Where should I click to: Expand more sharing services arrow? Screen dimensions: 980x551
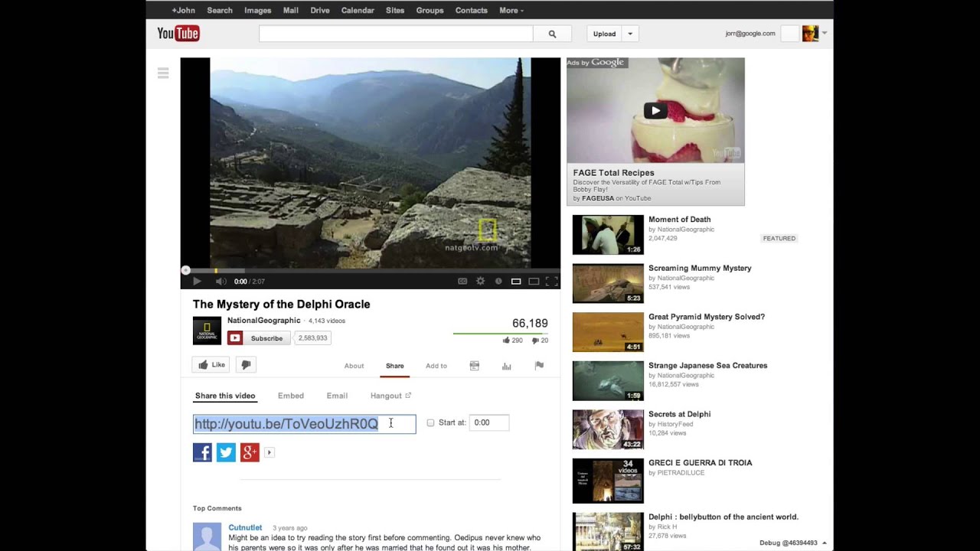[269, 452]
